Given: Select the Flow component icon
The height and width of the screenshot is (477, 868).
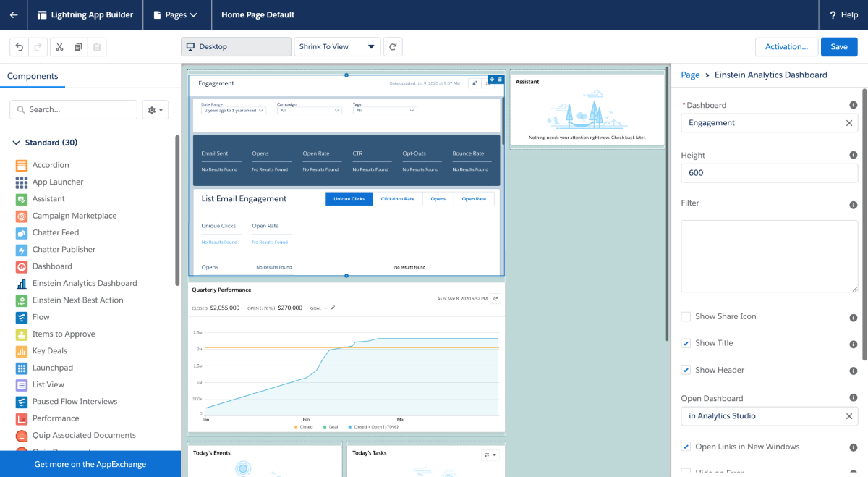Looking at the screenshot, I should (21, 317).
